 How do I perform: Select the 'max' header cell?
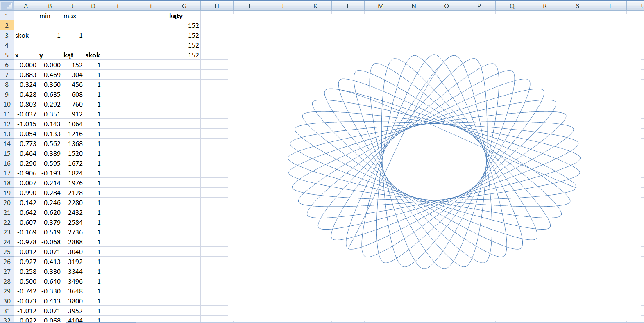pyautogui.click(x=73, y=16)
